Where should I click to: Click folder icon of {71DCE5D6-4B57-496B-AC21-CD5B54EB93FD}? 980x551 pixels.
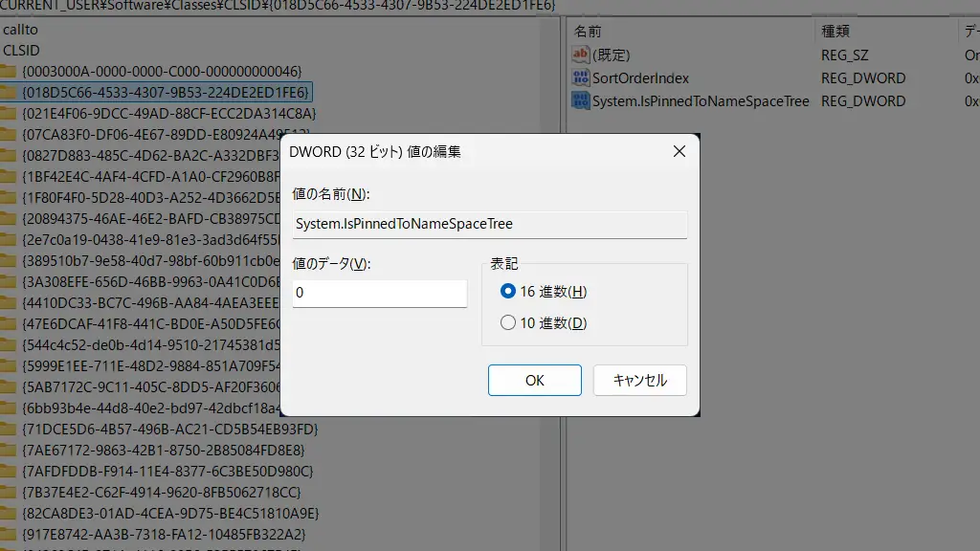tap(8, 429)
